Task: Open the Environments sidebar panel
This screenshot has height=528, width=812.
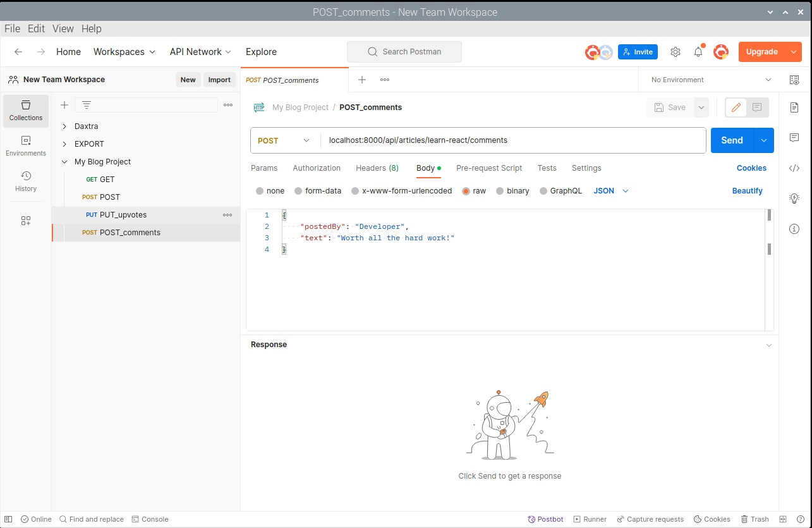Action: click(26, 146)
